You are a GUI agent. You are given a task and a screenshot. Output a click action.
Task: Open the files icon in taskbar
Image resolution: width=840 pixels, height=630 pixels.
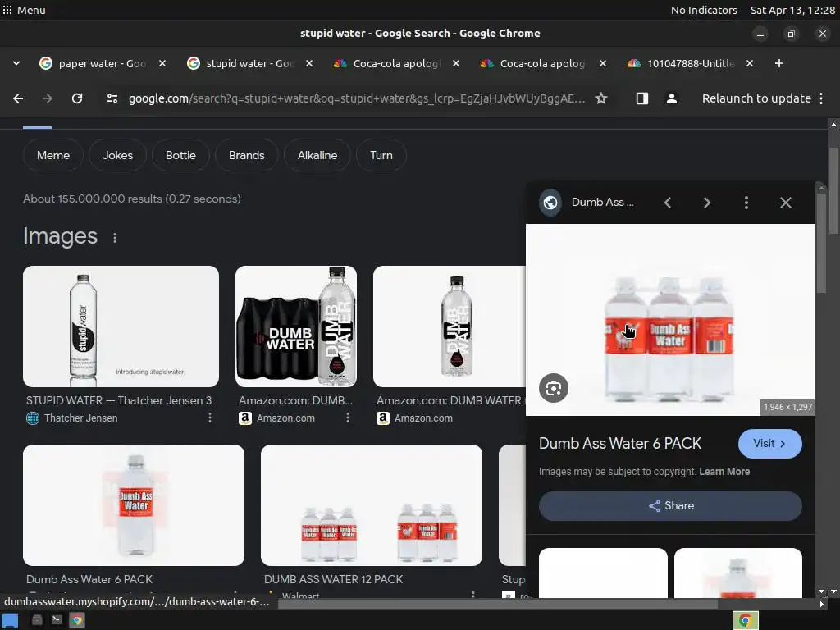click(37, 620)
